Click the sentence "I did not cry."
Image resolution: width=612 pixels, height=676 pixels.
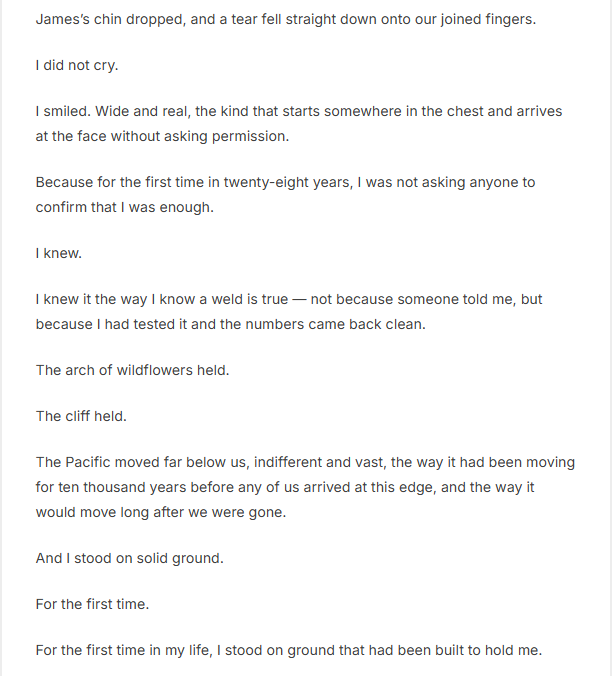point(75,65)
